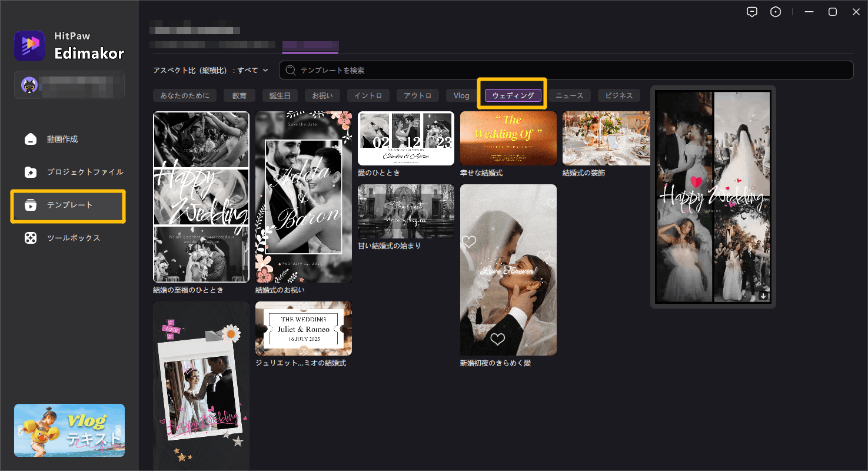The image size is (868, 471).
Task: Select the ビジネス category tab
Action: point(618,95)
